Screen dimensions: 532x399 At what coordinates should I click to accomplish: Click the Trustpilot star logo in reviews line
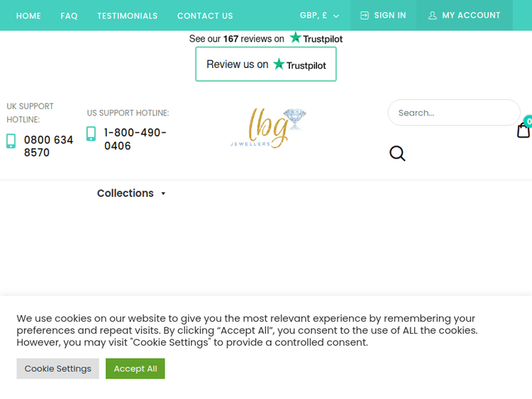[296, 38]
